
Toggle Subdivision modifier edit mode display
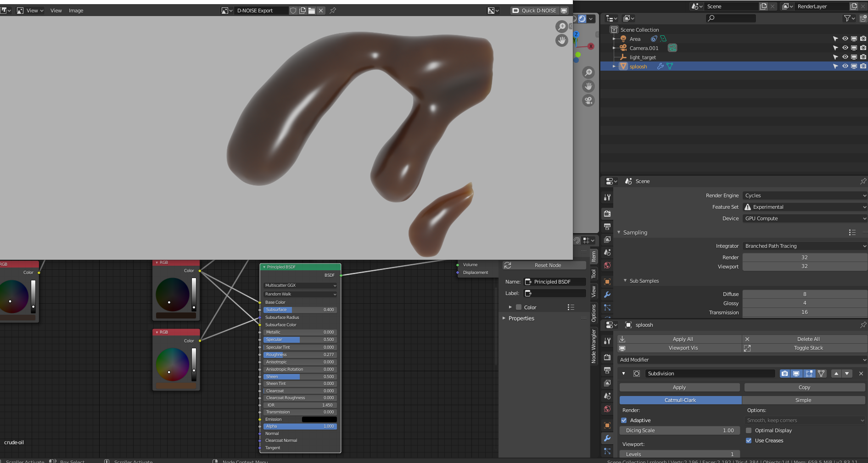pos(809,374)
